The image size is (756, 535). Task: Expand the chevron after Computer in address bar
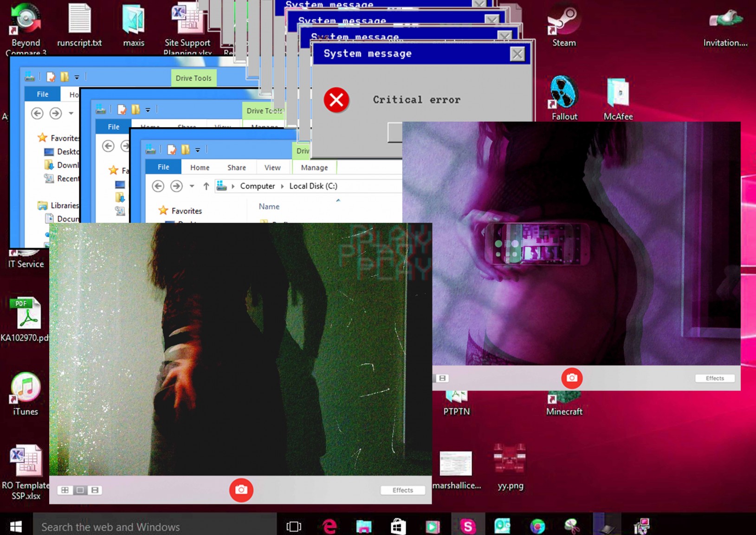click(282, 186)
